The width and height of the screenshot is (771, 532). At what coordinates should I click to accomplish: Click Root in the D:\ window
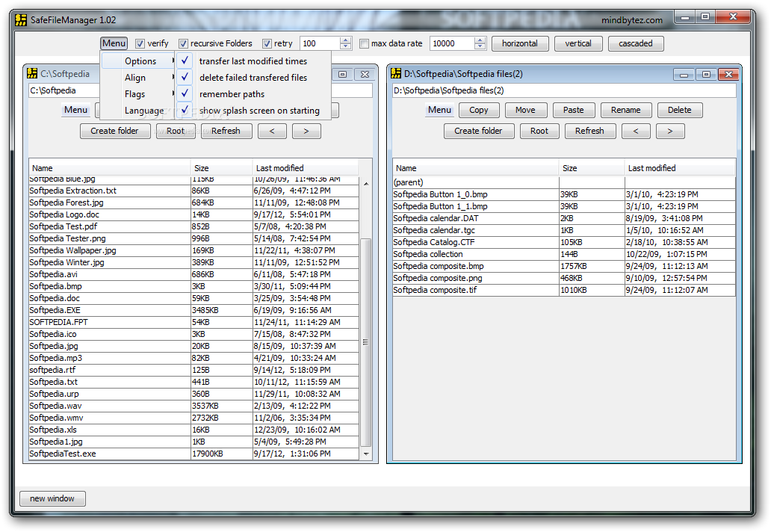pyautogui.click(x=539, y=131)
